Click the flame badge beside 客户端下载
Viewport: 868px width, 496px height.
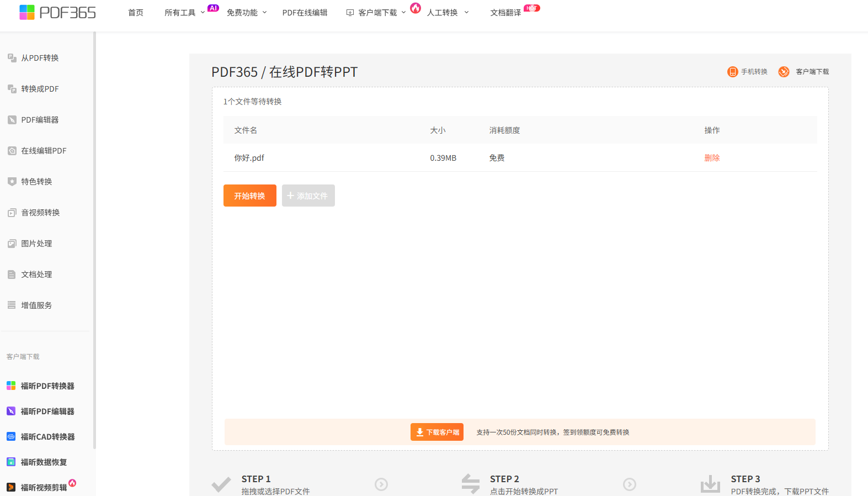416,8
